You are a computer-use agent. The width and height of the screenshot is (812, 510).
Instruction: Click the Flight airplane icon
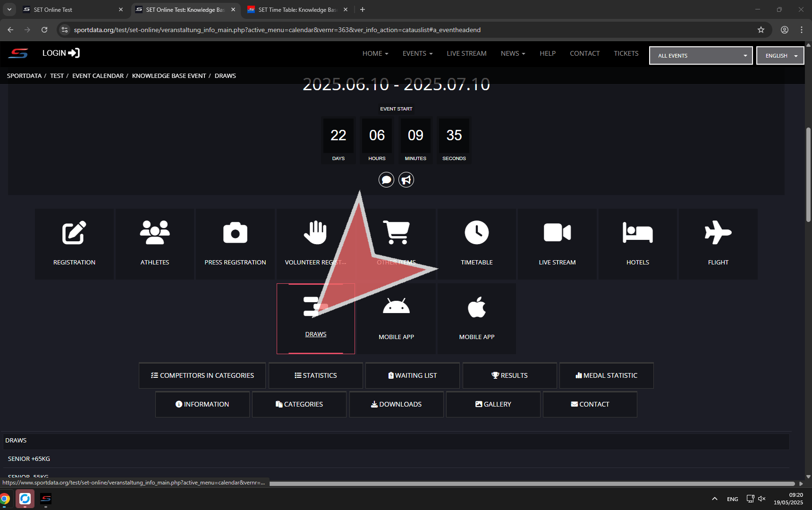718,233
